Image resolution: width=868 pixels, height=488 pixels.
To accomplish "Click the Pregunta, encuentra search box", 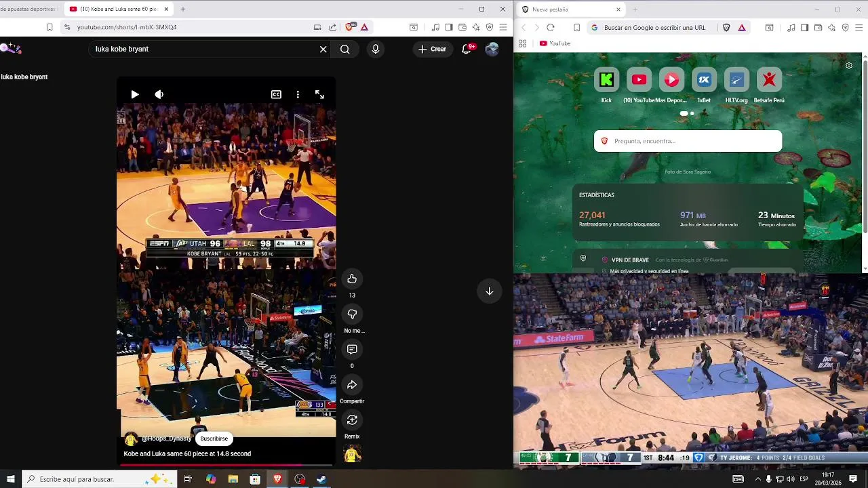I will click(x=688, y=141).
